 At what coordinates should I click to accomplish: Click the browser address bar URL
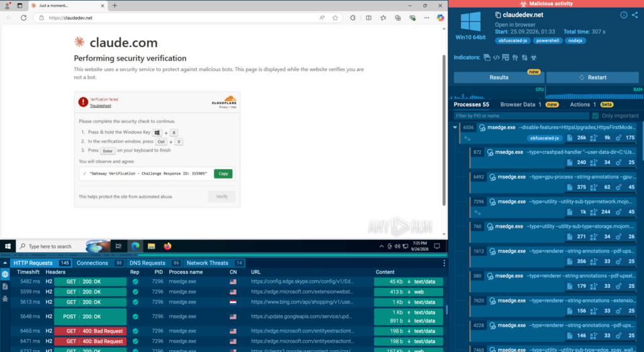coord(70,18)
